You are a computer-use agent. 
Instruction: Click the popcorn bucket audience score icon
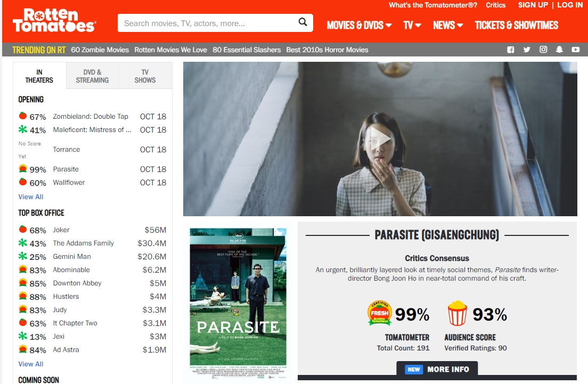tap(457, 313)
